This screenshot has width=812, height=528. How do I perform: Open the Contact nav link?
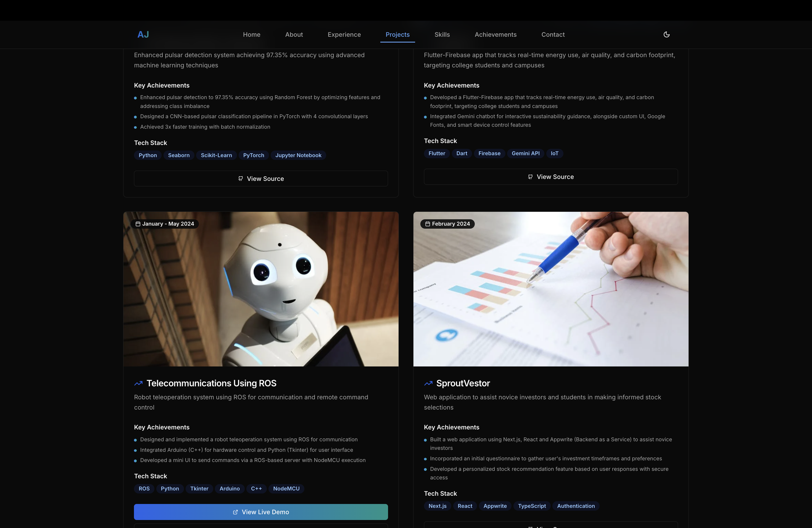click(553, 35)
